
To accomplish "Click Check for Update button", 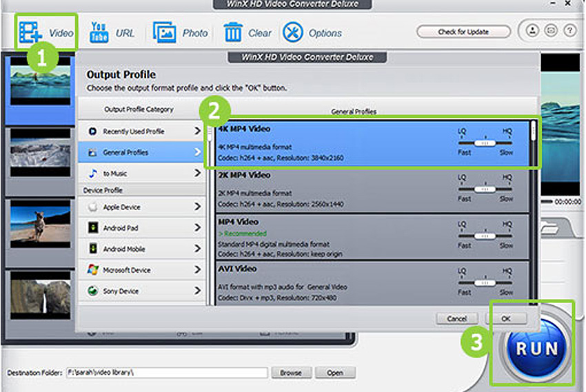I will (x=463, y=32).
